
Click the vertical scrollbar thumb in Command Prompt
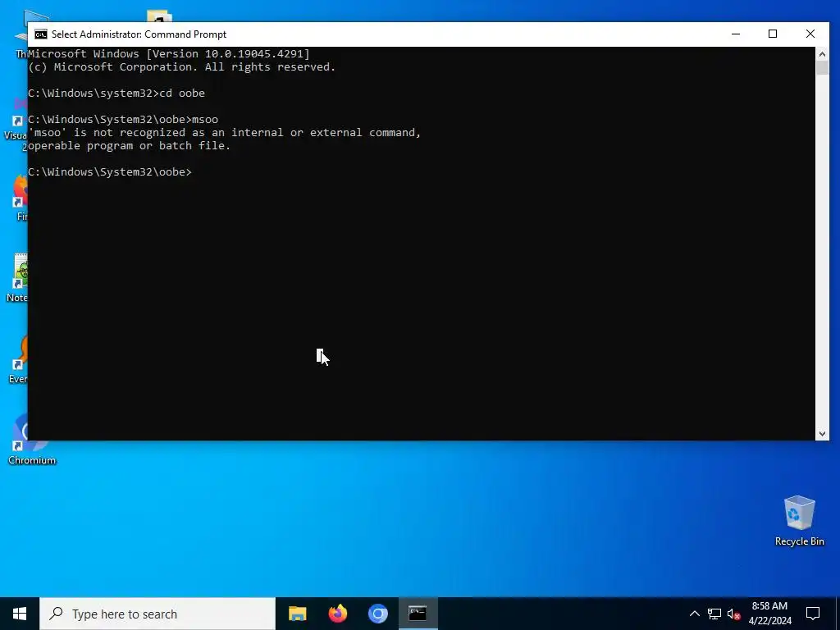822,68
